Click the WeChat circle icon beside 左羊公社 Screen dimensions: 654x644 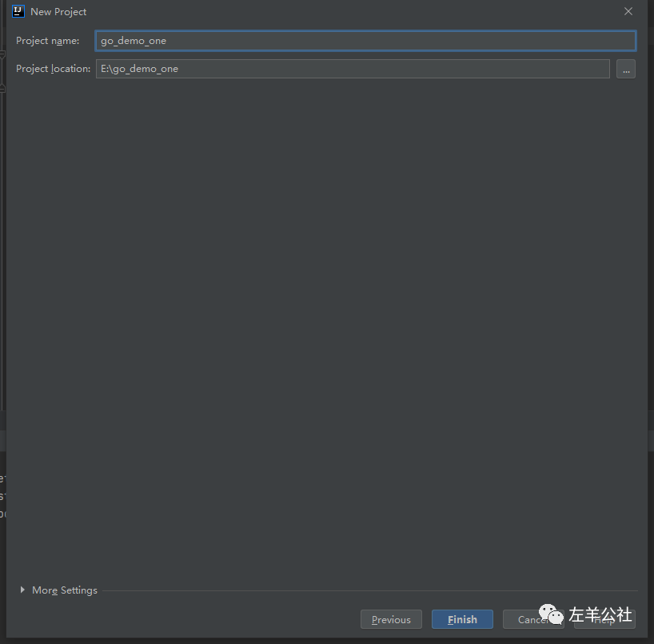[x=552, y=615]
